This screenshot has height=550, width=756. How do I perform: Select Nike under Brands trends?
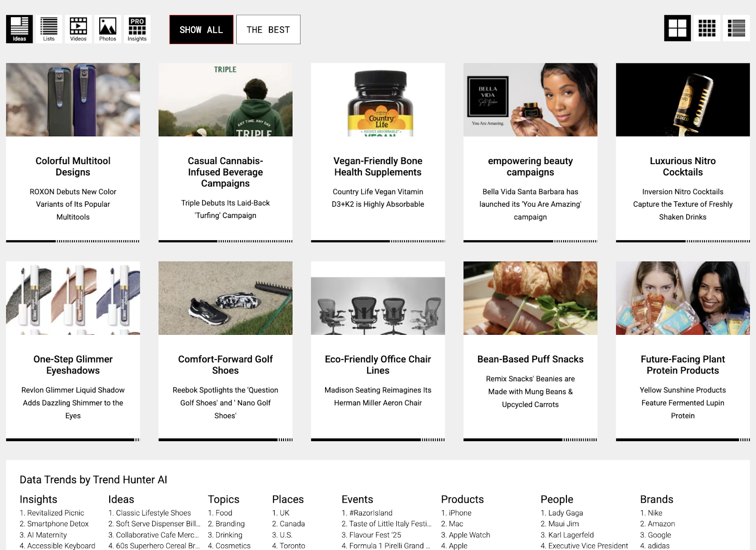point(654,513)
